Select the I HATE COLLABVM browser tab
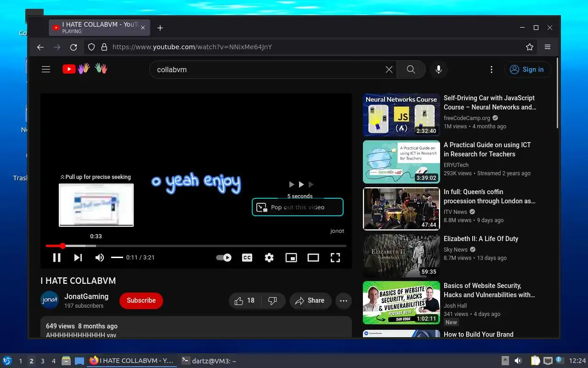 click(x=99, y=28)
